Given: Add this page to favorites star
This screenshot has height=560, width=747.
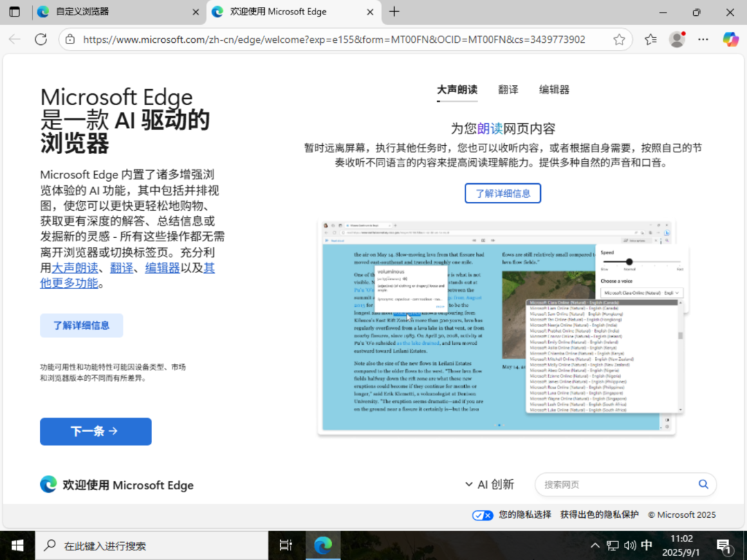Looking at the screenshot, I should 619,39.
